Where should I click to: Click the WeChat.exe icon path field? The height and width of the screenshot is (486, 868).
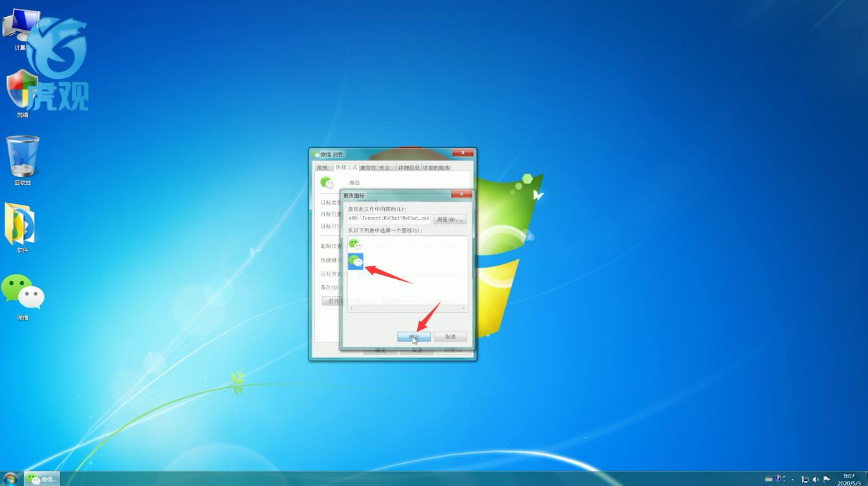(x=389, y=218)
